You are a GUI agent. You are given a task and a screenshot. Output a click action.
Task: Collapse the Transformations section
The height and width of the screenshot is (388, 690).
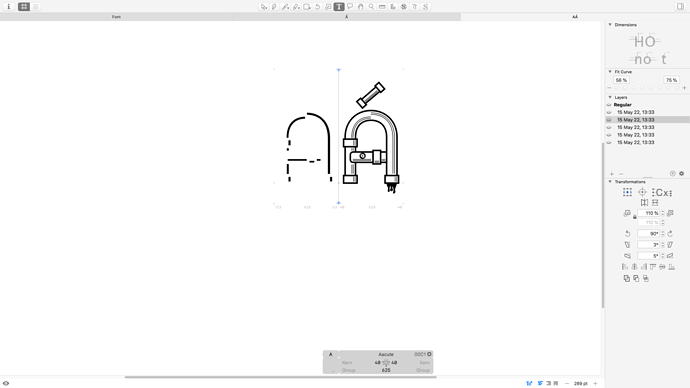(x=610, y=182)
